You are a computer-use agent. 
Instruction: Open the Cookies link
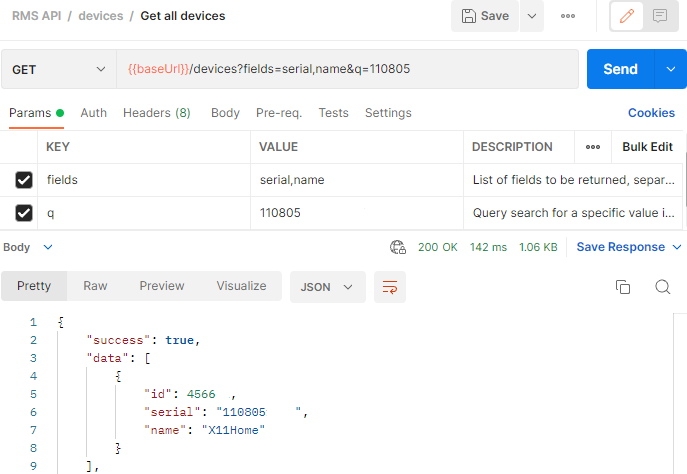pyautogui.click(x=651, y=113)
